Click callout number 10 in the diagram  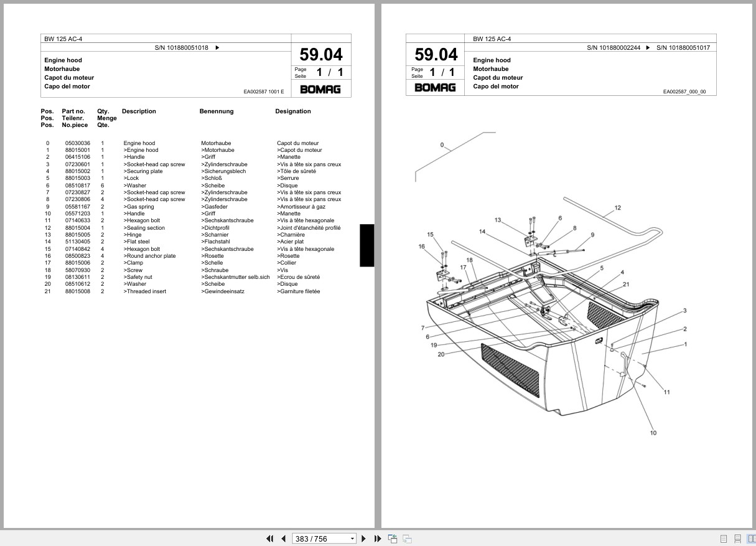click(653, 433)
